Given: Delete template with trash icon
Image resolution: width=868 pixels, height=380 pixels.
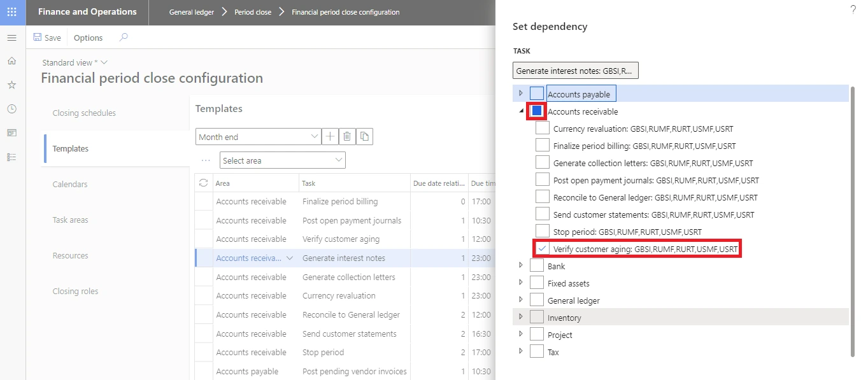Looking at the screenshot, I should tap(347, 136).
